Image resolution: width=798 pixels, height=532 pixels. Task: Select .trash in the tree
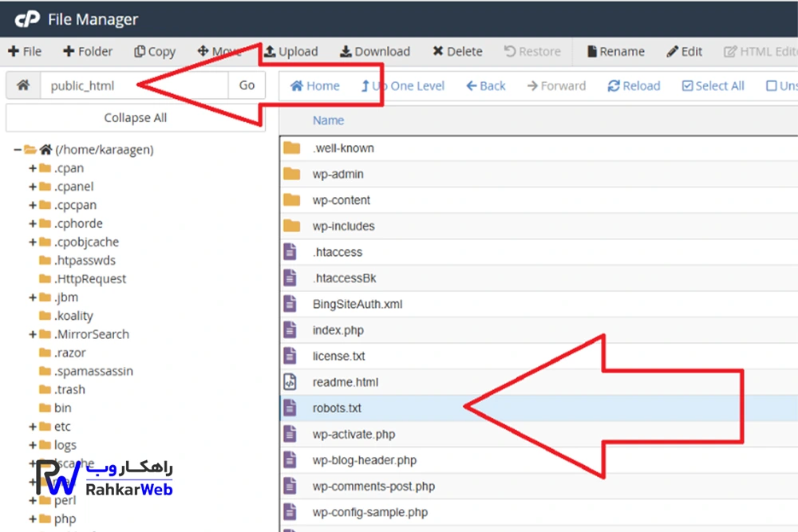69,389
